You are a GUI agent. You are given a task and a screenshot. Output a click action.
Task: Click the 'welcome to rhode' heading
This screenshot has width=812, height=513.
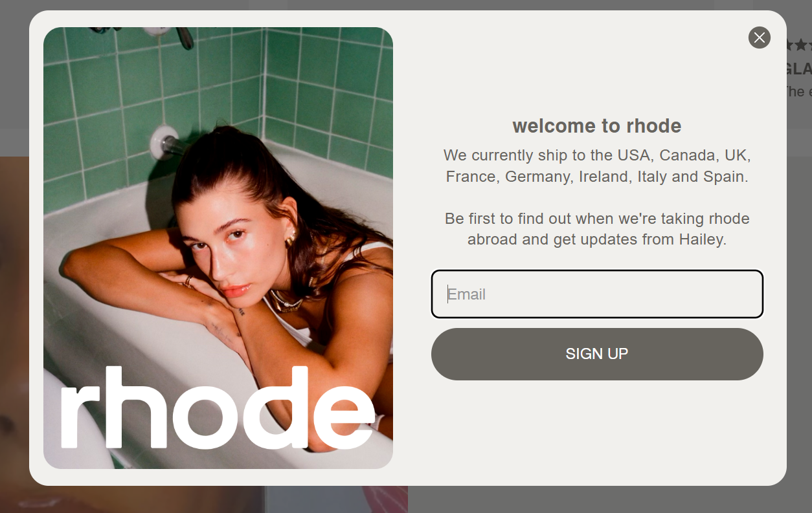597,126
